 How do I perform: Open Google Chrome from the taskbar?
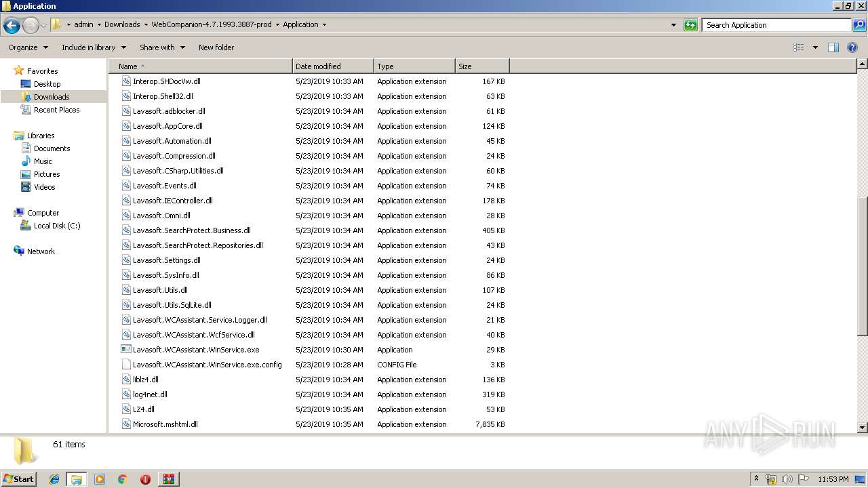click(x=123, y=479)
